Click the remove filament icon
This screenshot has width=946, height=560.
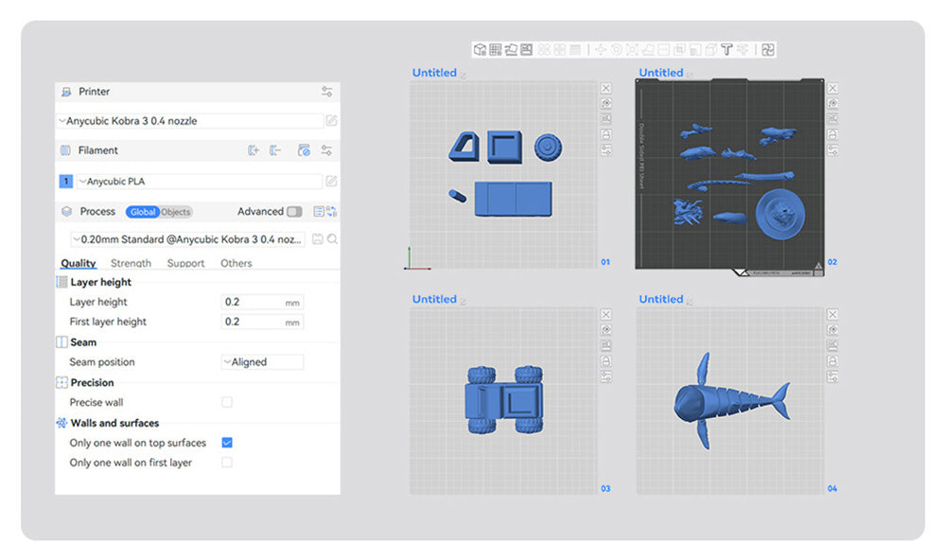(x=275, y=150)
